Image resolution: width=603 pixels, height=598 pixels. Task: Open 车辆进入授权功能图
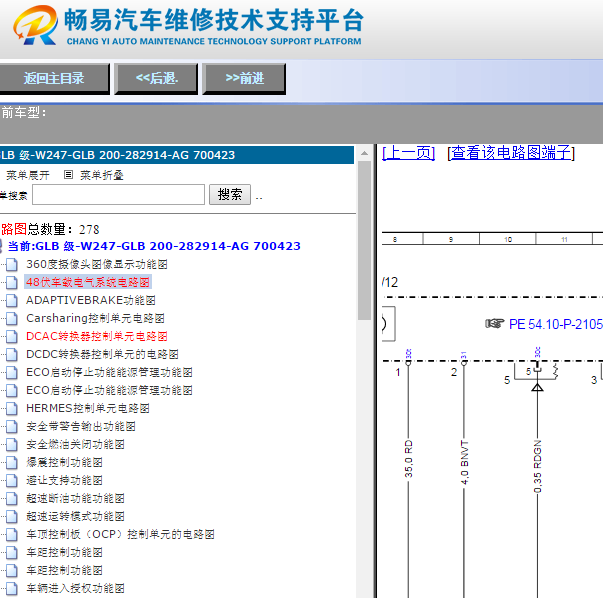75,588
